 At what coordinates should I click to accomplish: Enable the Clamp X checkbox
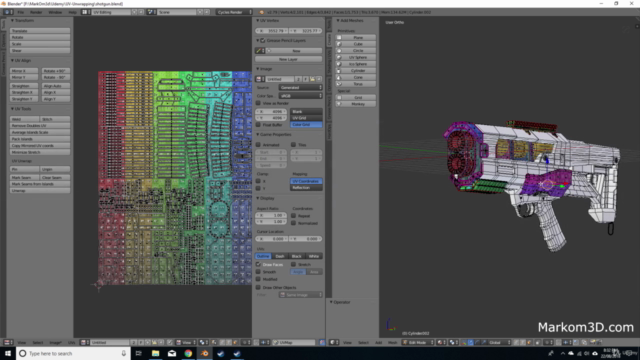[258, 181]
